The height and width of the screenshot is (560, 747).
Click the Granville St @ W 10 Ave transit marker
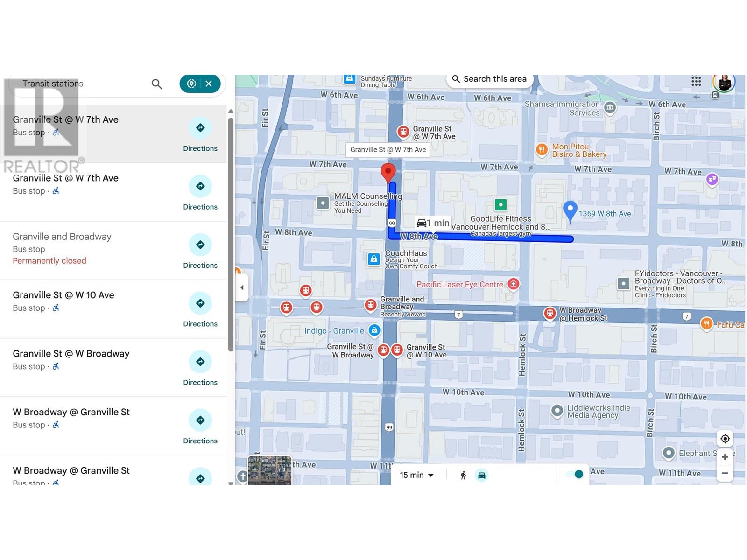[397, 350]
